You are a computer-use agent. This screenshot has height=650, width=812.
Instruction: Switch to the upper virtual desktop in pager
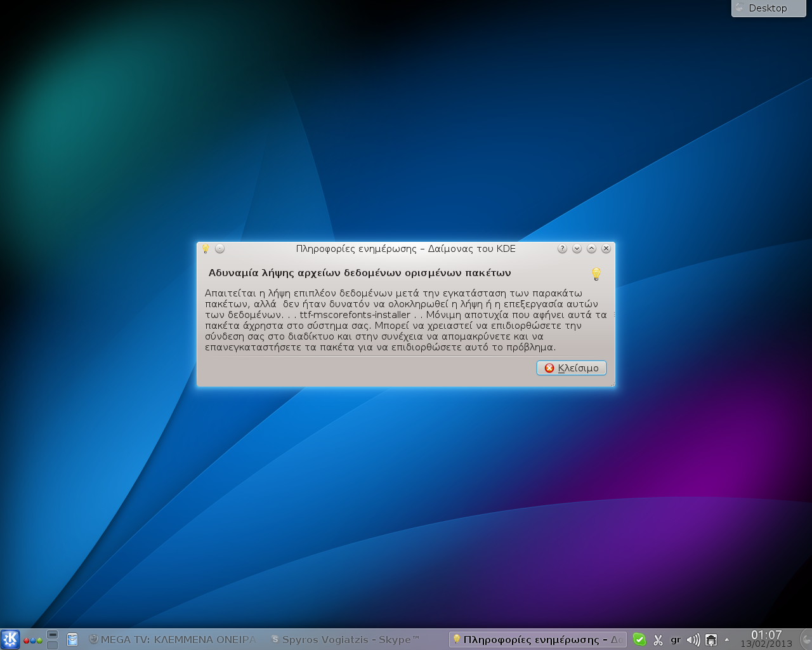[x=53, y=634]
